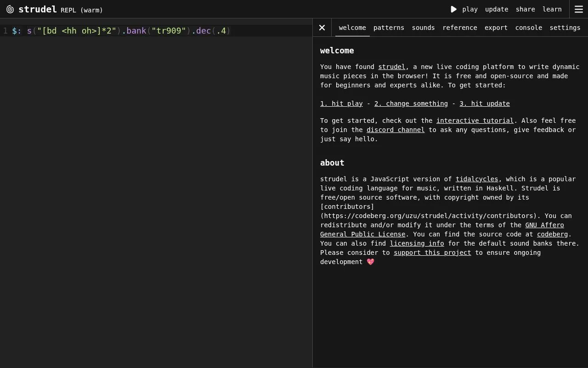
Task: Close the side panel with the X icon
Action: (x=322, y=28)
